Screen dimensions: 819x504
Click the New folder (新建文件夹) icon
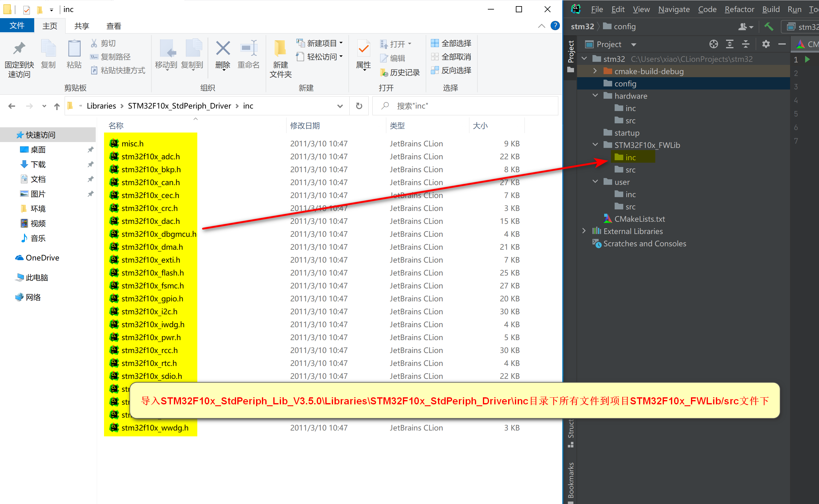tap(280, 49)
